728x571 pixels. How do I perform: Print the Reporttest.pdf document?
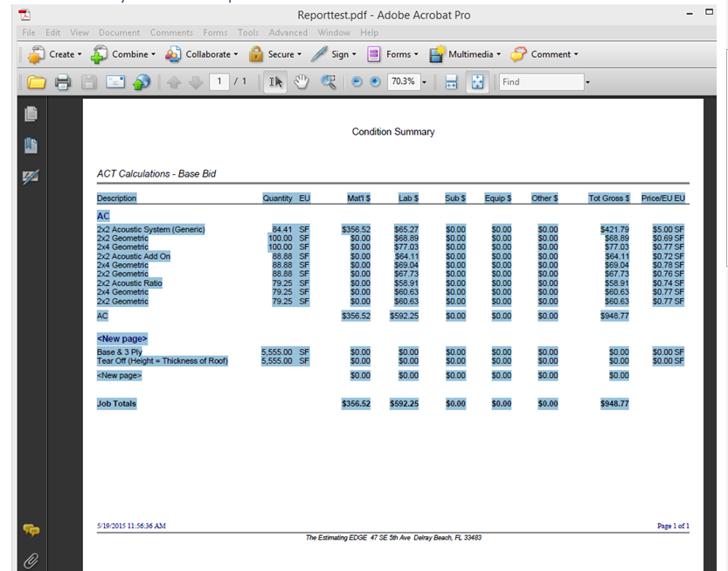[x=61, y=81]
